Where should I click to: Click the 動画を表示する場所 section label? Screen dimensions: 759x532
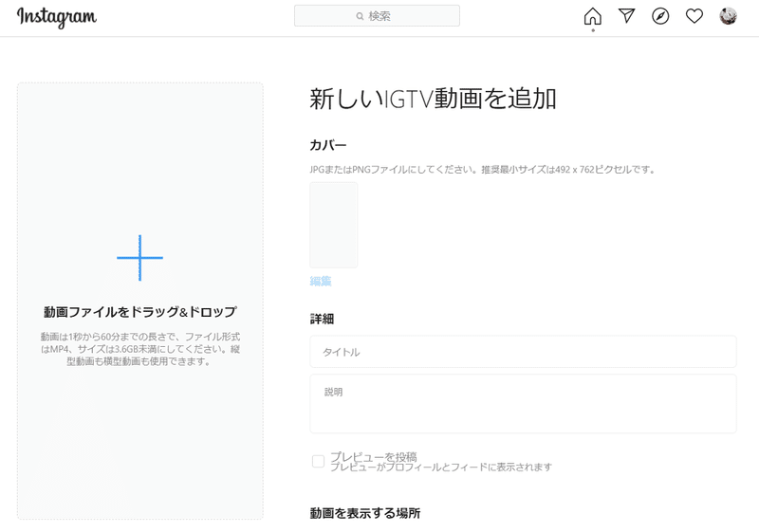point(365,513)
